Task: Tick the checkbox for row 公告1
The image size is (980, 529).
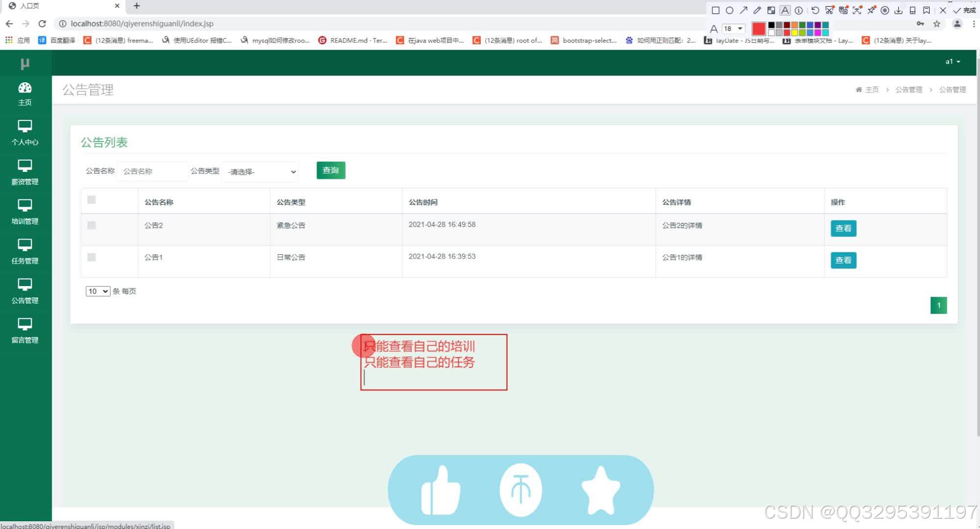Action: click(92, 257)
